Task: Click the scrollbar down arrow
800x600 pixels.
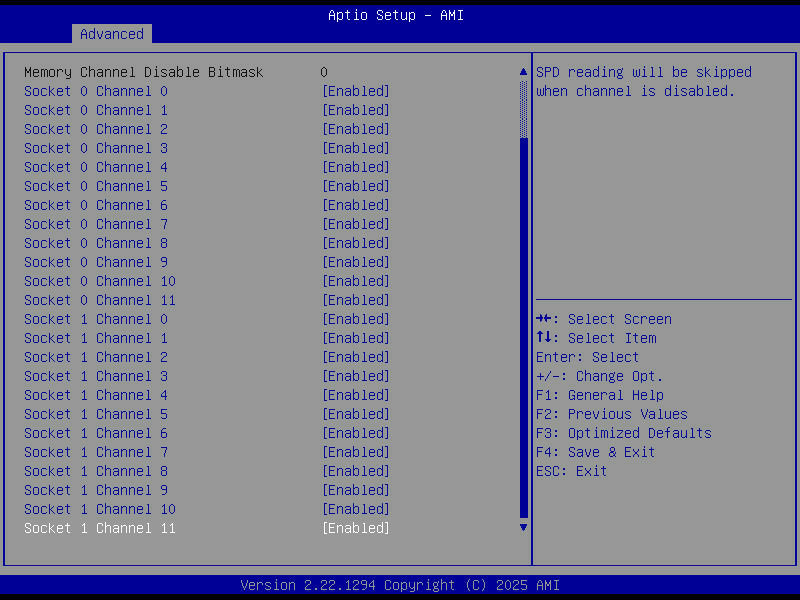Action: (x=522, y=526)
